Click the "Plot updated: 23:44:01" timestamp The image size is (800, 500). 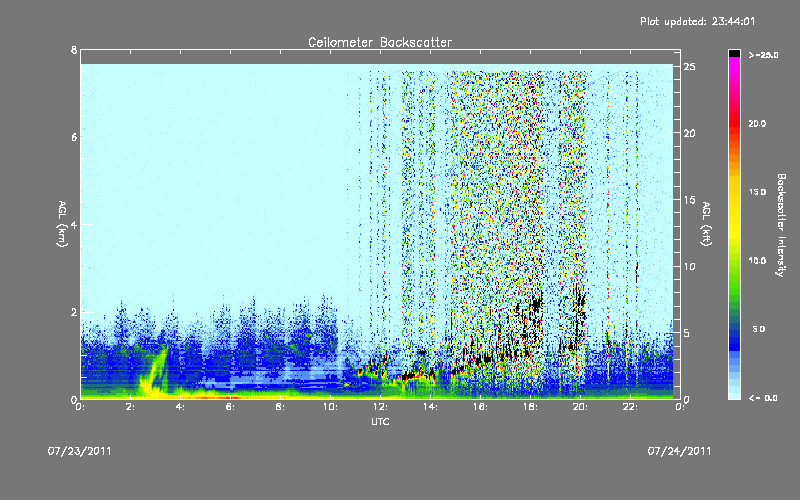697,21
